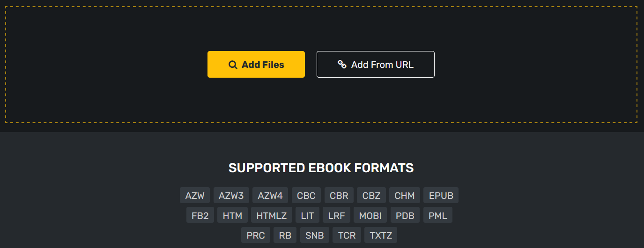The image size is (644, 248).
Task: Open the MOBI format tag
Action: tap(370, 215)
